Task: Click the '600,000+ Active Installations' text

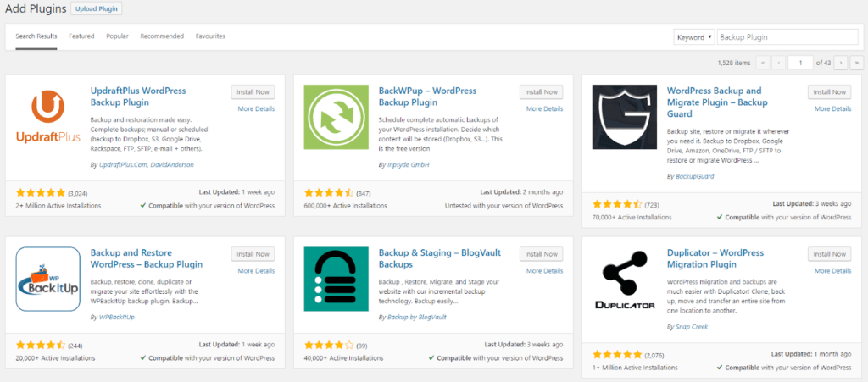Action: click(x=346, y=206)
